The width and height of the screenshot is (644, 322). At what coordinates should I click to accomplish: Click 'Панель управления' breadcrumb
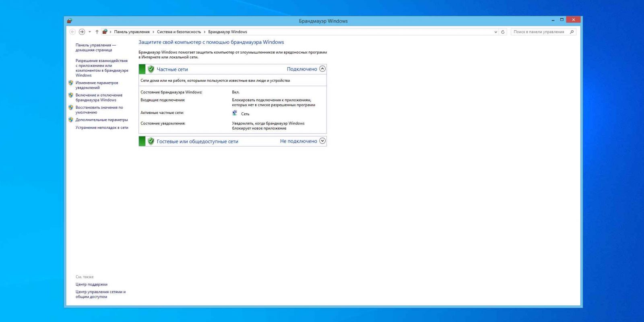(x=132, y=32)
